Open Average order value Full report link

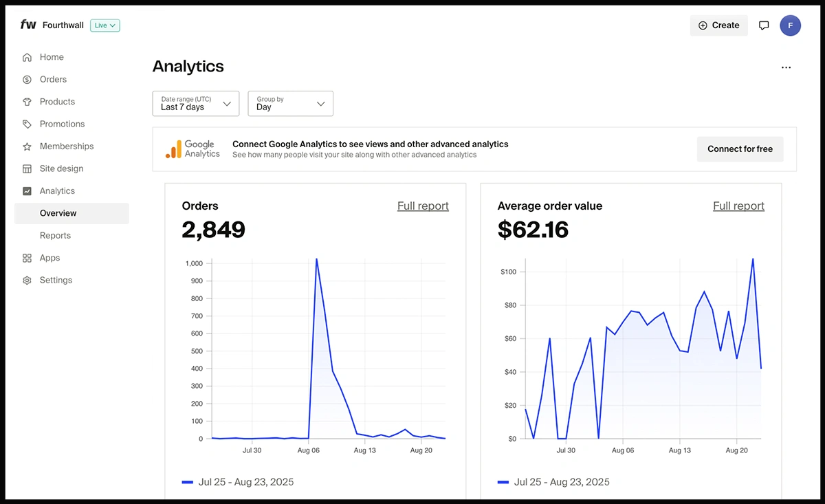pyautogui.click(x=738, y=206)
